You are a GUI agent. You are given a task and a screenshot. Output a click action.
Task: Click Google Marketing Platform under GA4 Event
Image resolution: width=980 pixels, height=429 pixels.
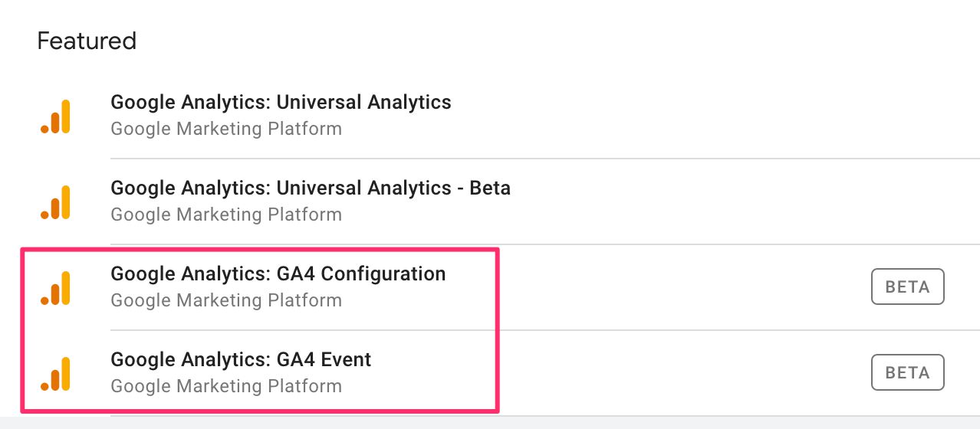click(226, 386)
